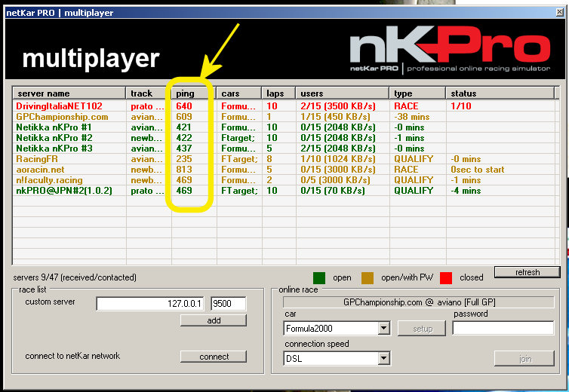Click the setup button next to car
569x392 pixels.
tap(422, 329)
